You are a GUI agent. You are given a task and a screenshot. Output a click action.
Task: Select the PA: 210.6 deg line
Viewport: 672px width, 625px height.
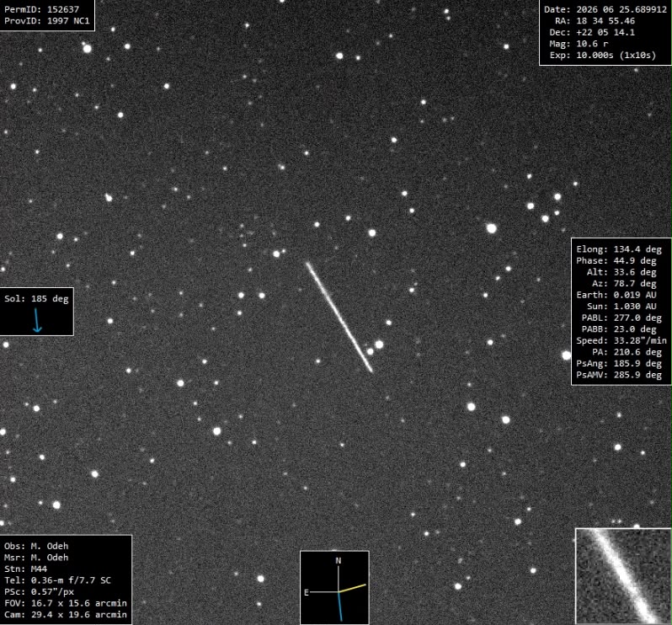pos(627,352)
